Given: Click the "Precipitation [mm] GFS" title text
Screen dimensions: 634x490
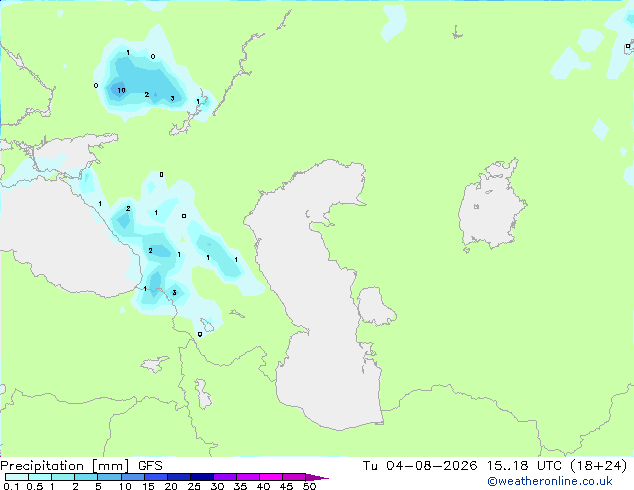Looking at the screenshot, I should pos(81,466).
